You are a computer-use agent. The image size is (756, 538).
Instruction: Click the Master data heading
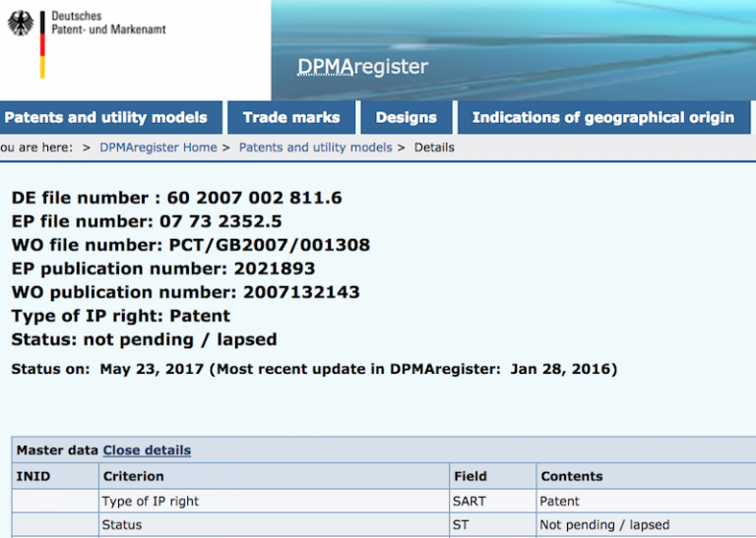[x=57, y=450]
